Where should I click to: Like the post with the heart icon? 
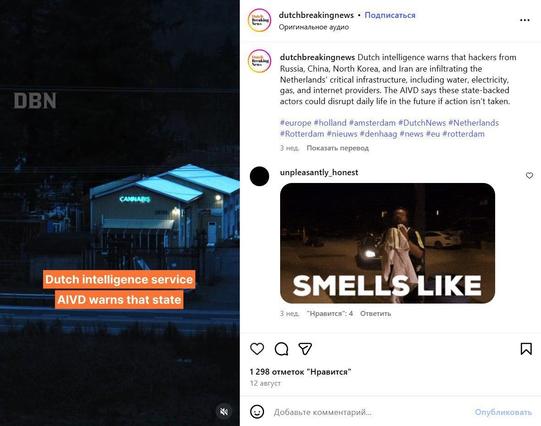click(x=257, y=349)
